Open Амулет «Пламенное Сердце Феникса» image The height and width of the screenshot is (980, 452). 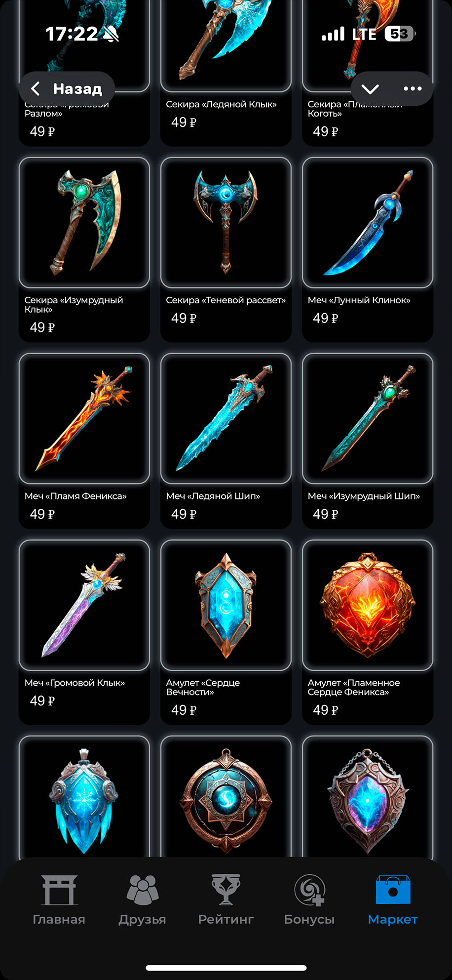click(368, 605)
